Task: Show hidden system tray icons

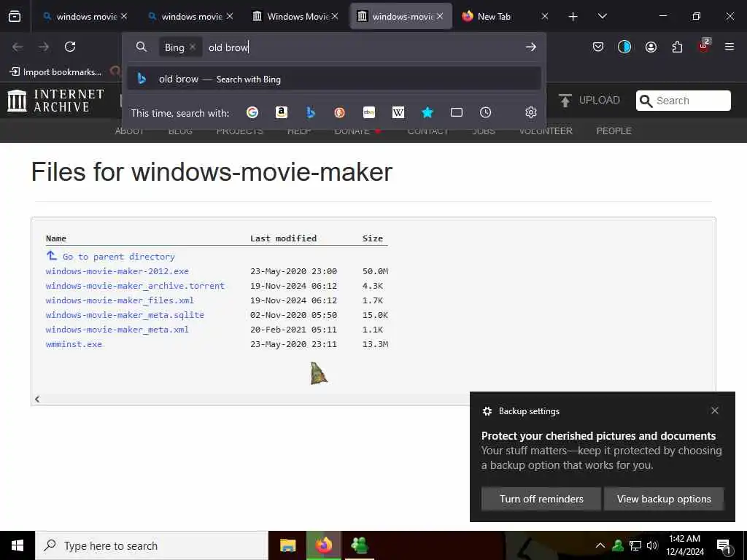Action: tap(600, 545)
